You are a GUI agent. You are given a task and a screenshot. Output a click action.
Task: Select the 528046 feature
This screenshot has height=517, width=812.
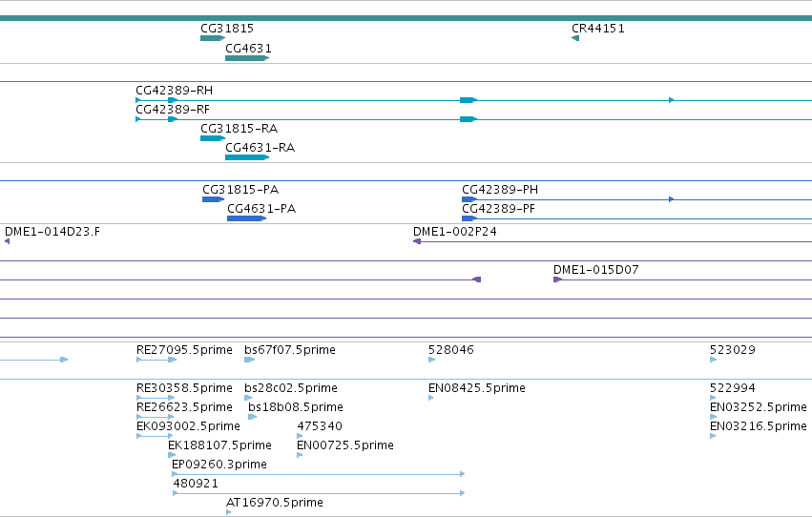point(432,360)
